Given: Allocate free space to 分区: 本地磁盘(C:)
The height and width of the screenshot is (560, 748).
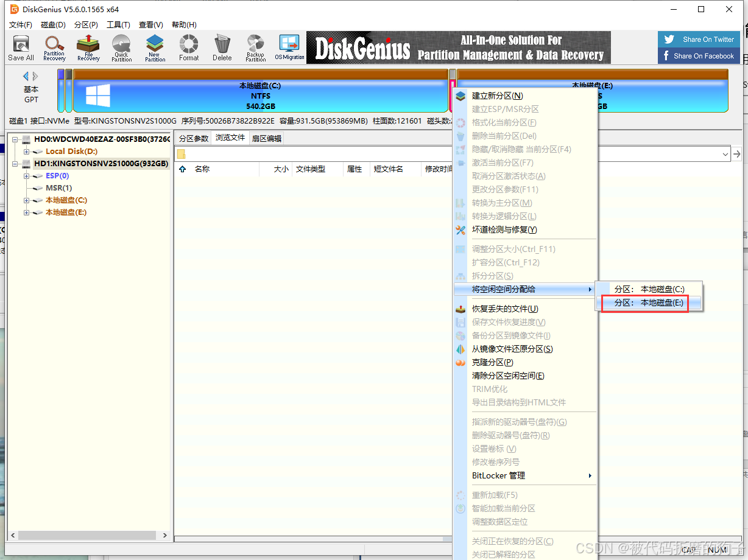Looking at the screenshot, I should point(649,290).
